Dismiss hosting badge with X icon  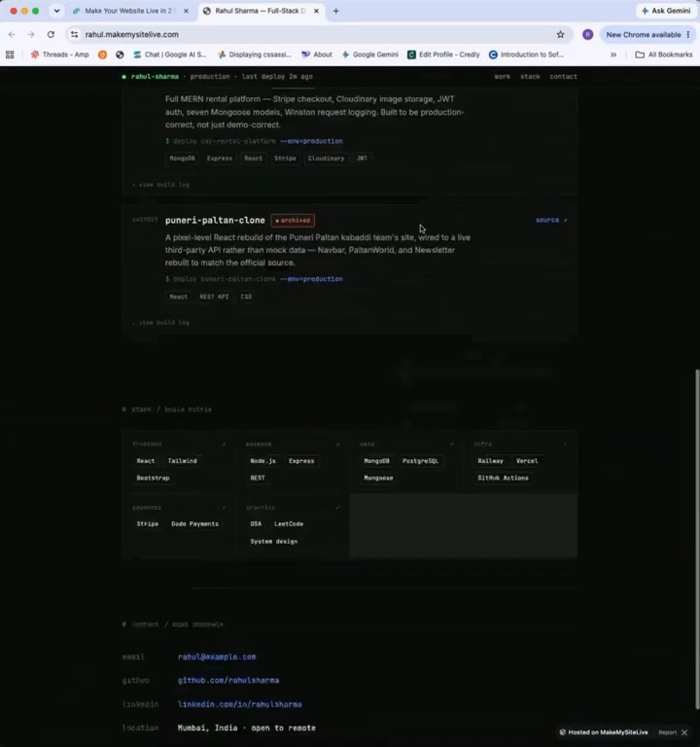point(684,732)
